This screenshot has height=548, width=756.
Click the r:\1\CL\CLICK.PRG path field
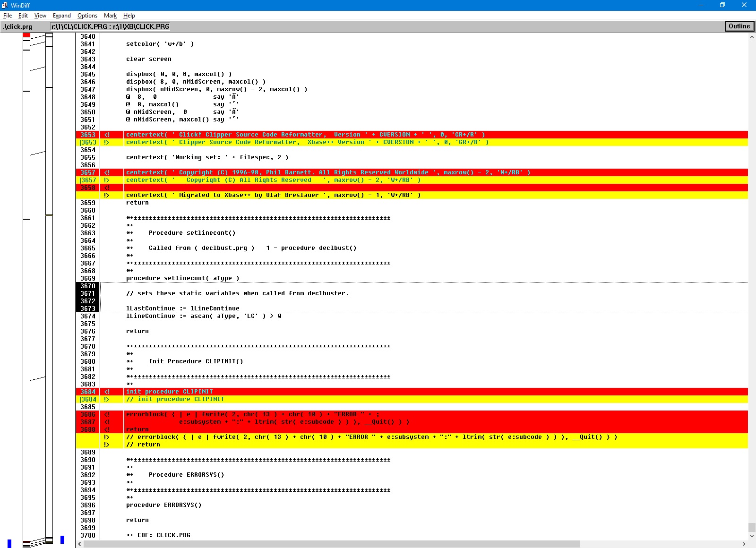tap(111, 26)
